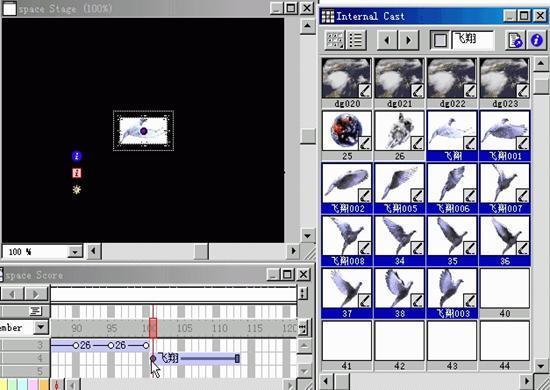The width and height of the screenshot is (550, 390).
Task: Select bird cast member 飞翔005
Action: coord(400,188)
